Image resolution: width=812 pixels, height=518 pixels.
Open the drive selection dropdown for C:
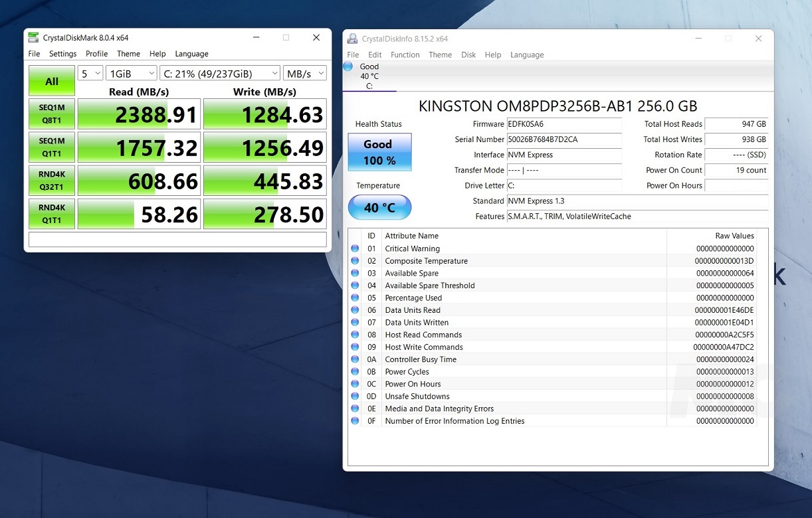point(219,73)
